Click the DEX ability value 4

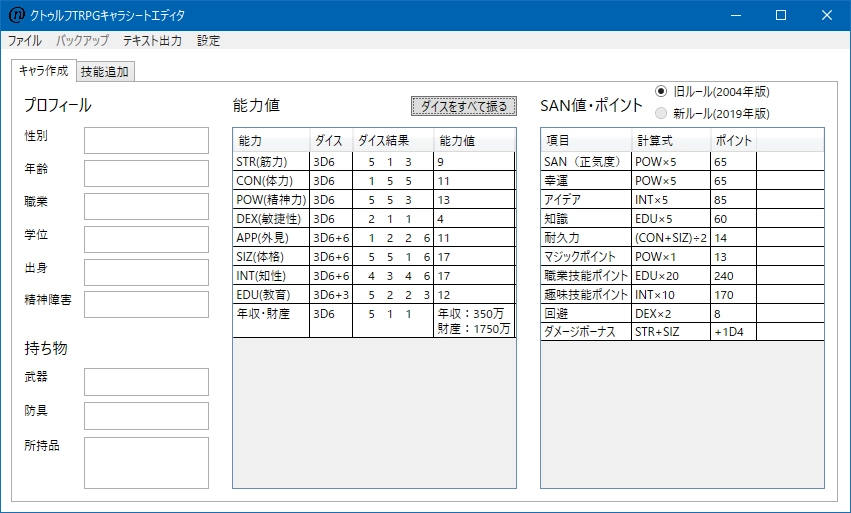point(474,219)
